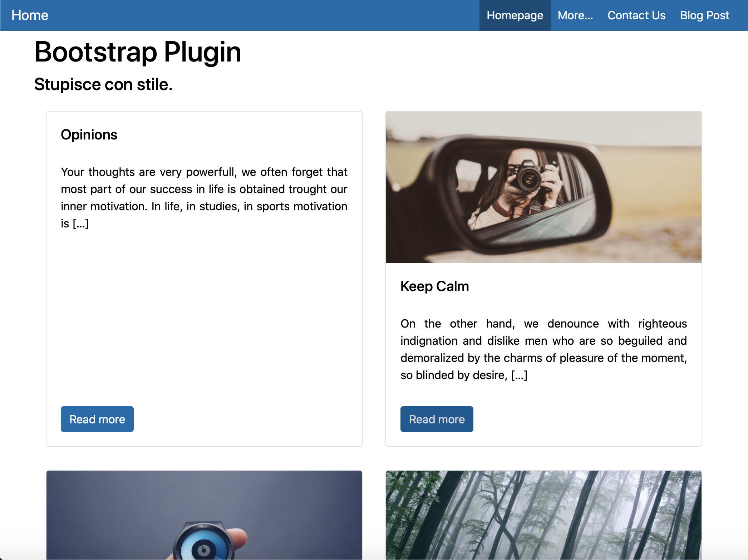Expand the More... navigation dropdown
The image size is (748, 560).
point(575,15)
